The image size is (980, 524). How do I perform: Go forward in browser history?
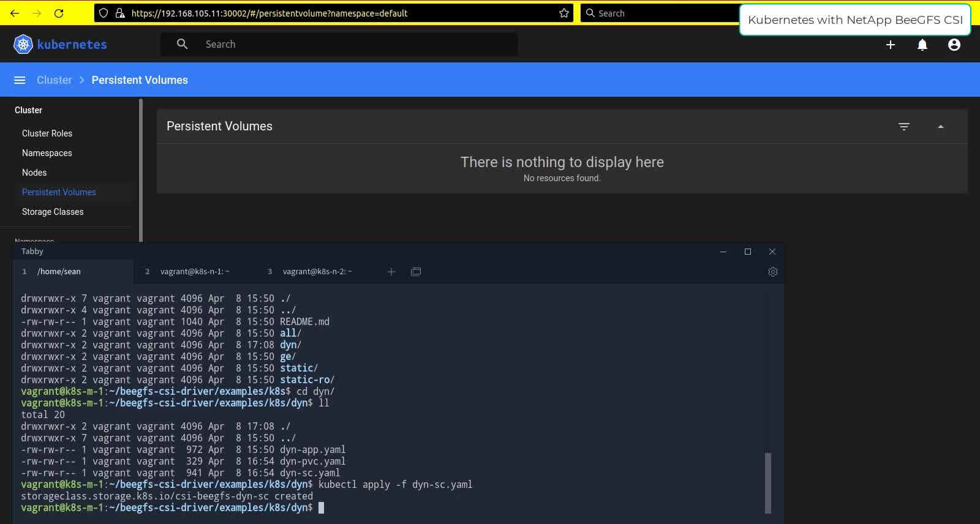click(37, 13)
